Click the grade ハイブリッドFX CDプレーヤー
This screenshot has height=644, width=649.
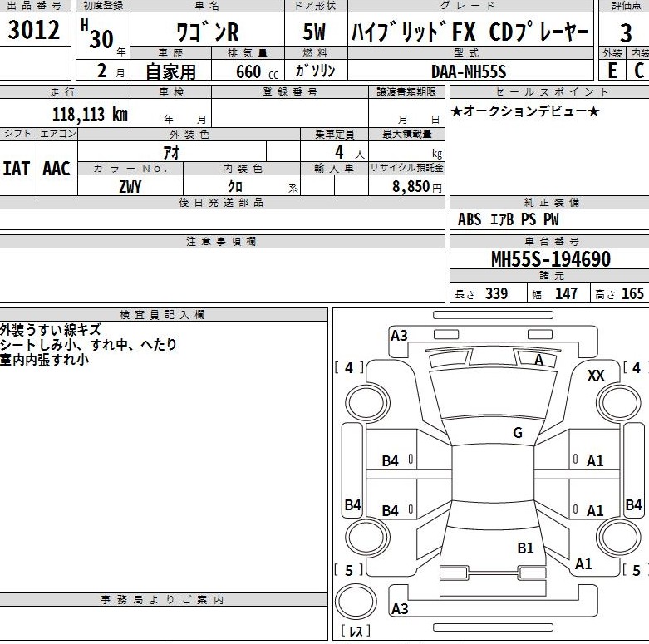pyautogui.click(x=470, y=32)
